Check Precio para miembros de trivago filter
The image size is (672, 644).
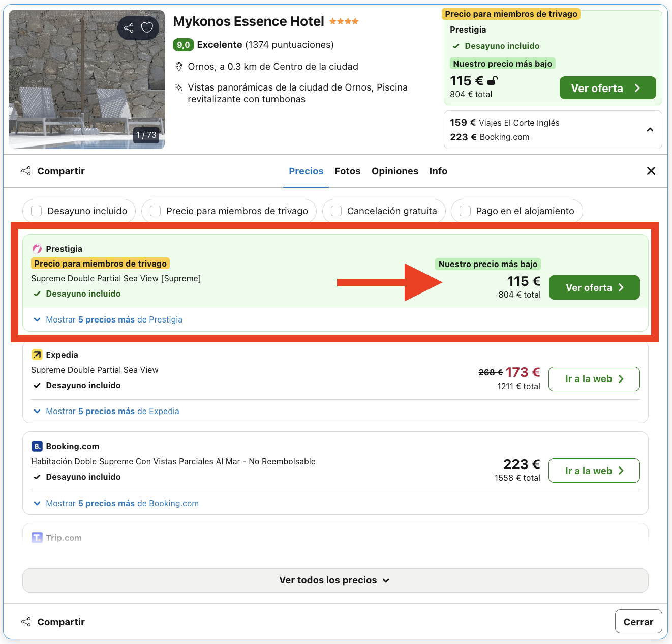156,211
